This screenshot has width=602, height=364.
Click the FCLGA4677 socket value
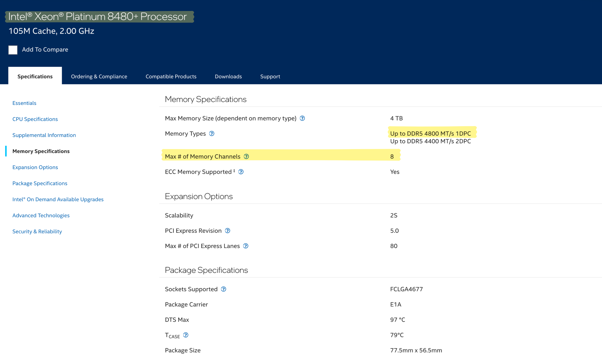(406, 289)
